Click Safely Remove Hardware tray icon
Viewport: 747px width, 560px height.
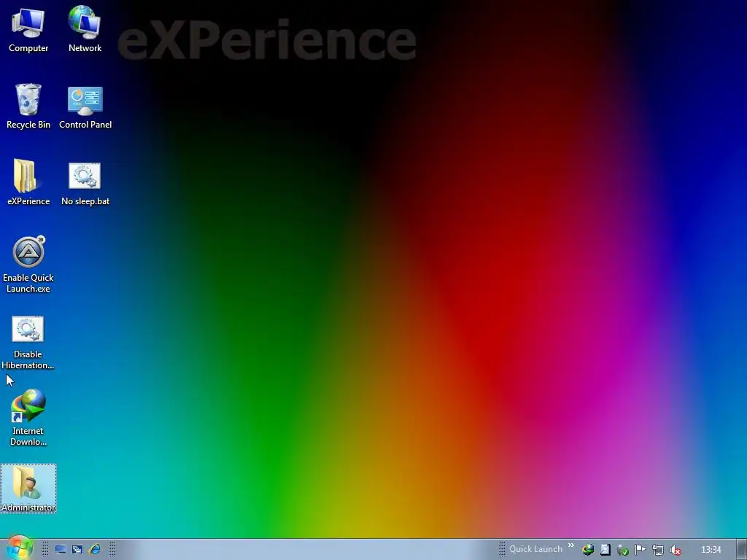pos(622,550)
